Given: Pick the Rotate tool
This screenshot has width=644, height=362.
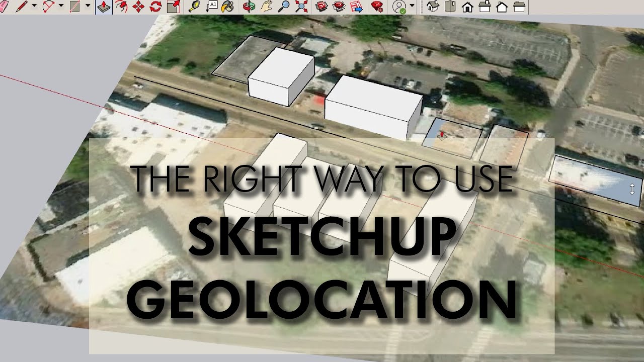Looking at the screenshot, I should click(x=155, y=7).
